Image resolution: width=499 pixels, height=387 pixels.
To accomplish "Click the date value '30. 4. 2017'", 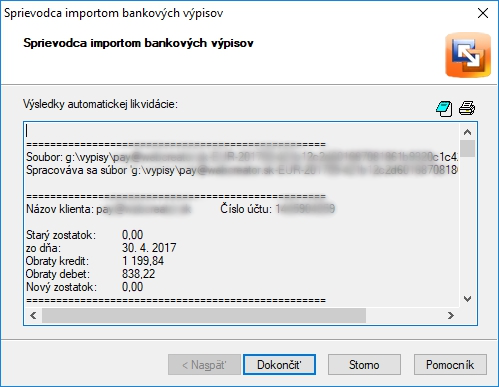I will tap(149, 248).
